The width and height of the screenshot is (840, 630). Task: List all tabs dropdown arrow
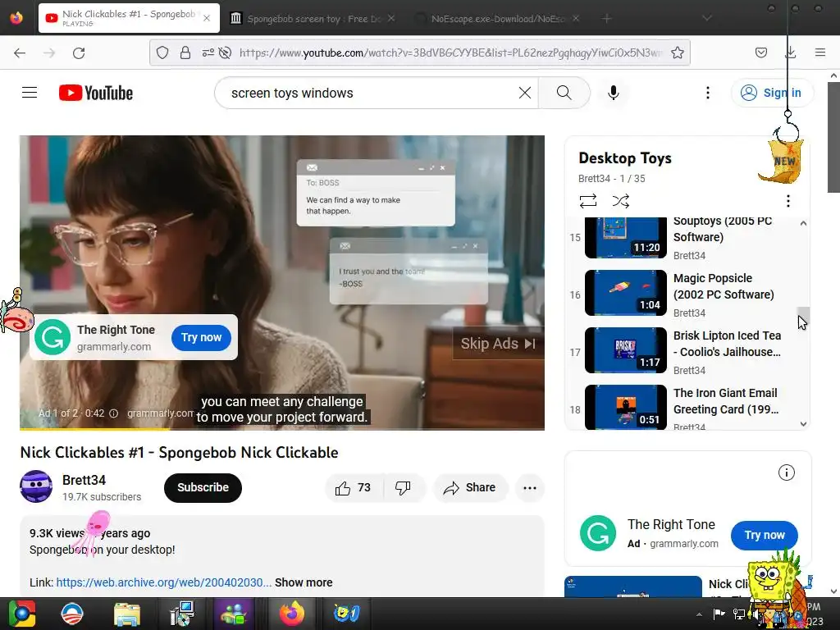pyautogui.click(x=707, y=19)
